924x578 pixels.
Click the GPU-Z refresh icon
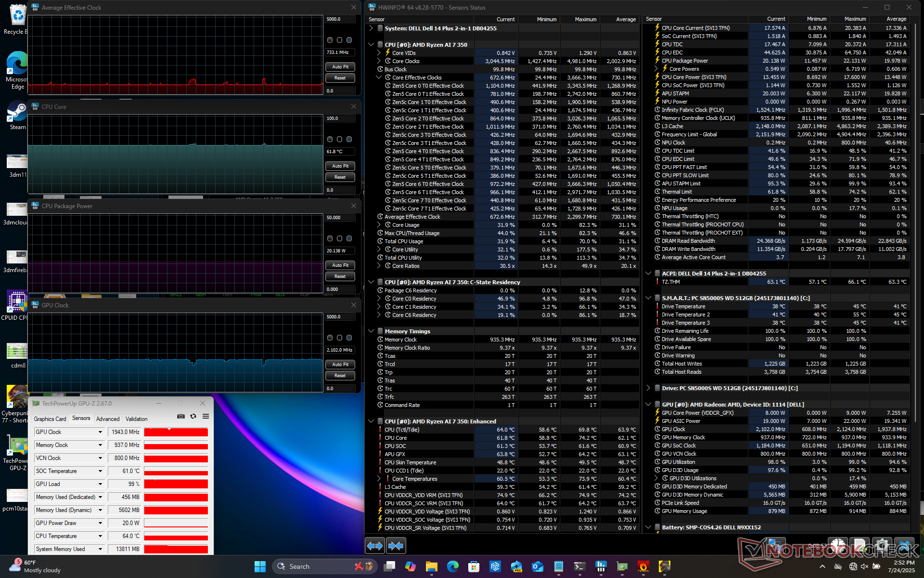point(193,416)
